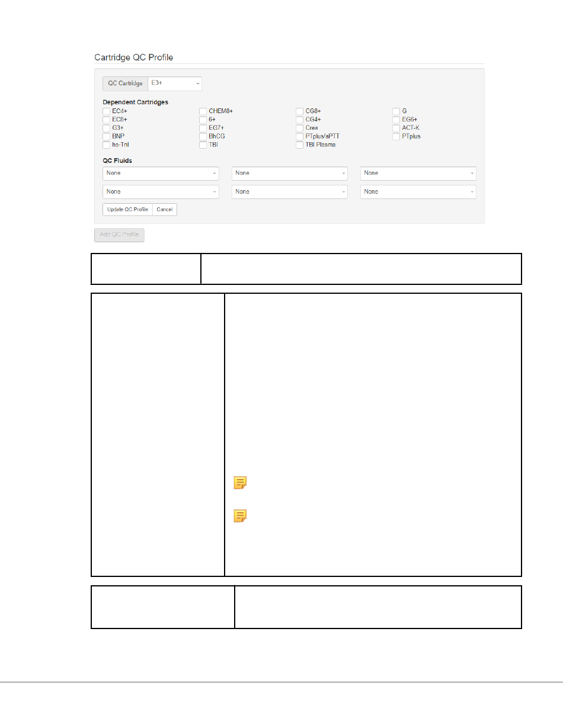Screen dimensions: 563x728
Task: Open second-row middle QC Fluids dropdown
Action: click(290, 192)
